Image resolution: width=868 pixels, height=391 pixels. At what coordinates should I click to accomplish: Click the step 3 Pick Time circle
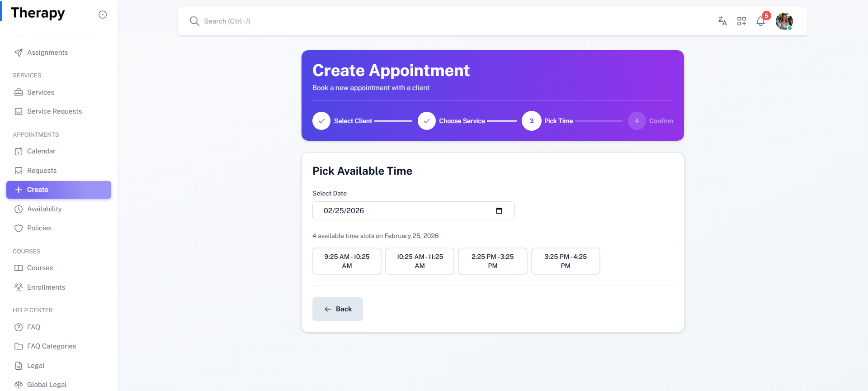532,121
